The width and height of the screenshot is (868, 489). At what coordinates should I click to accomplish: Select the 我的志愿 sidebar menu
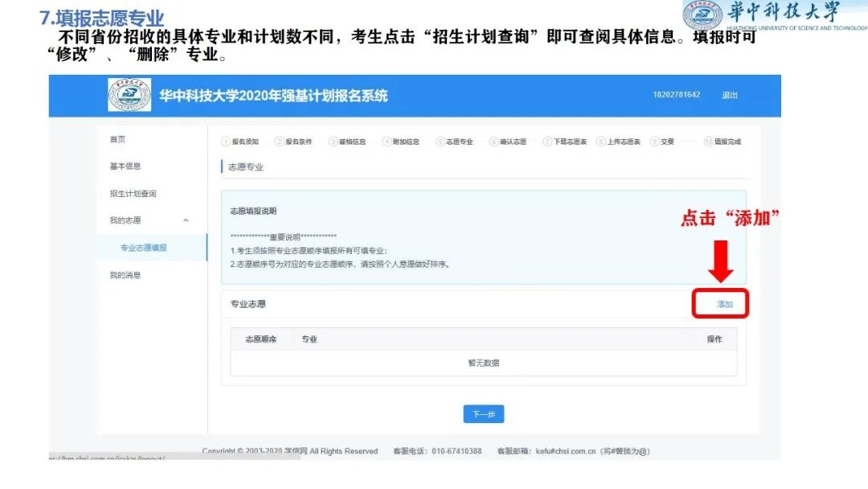coord(125,220)
